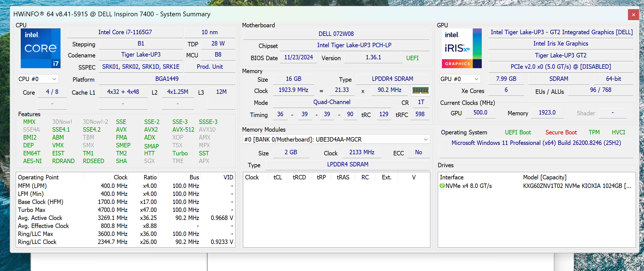Click the Ratio column header
The height and width of the screenshot is (271, 644).
click(143, 177)
